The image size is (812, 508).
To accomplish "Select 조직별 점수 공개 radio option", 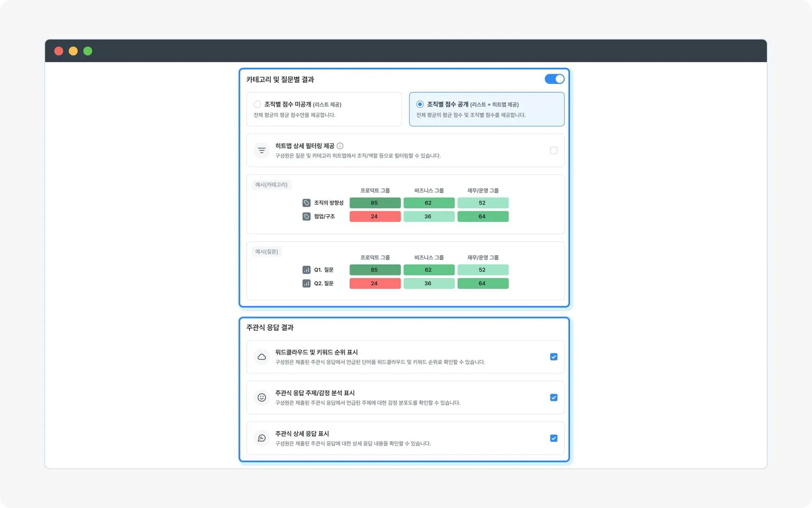I will pyautogui.click(x=420, y=104).
